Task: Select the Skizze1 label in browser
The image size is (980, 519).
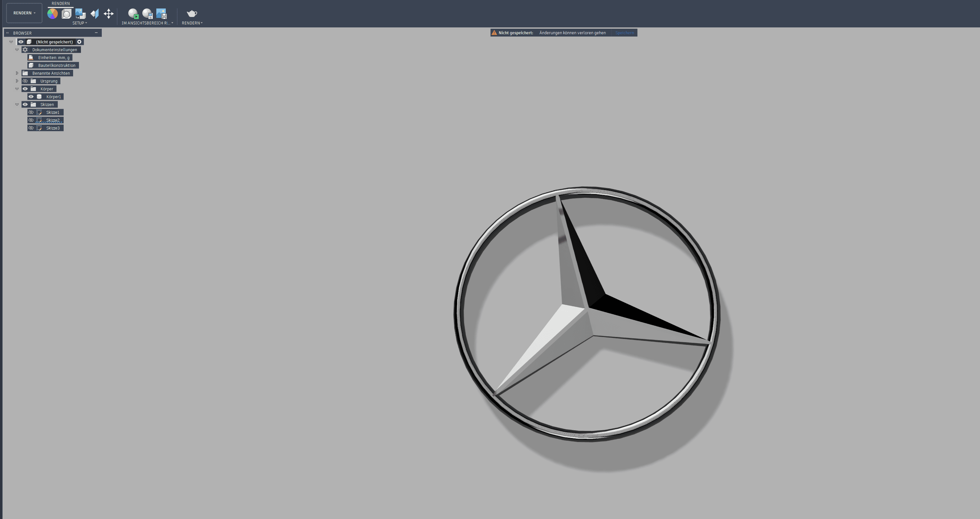Action: click(x=53, y=112)
